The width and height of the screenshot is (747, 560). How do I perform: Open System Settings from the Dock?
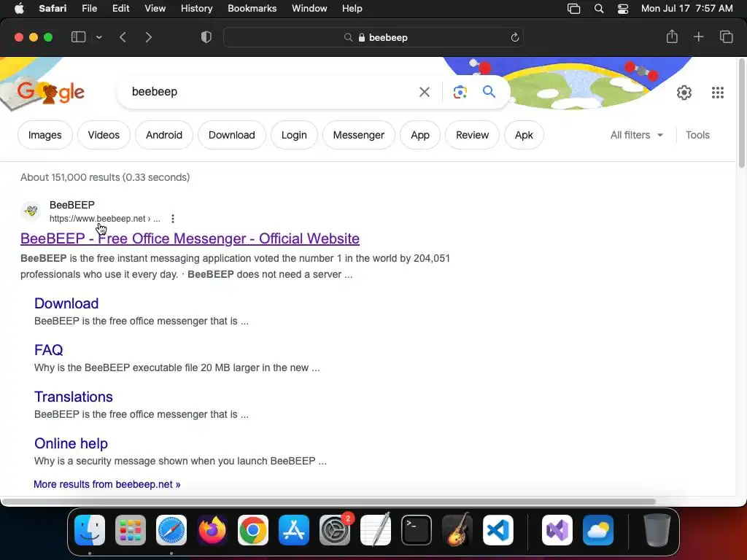[x=334, y=530]
